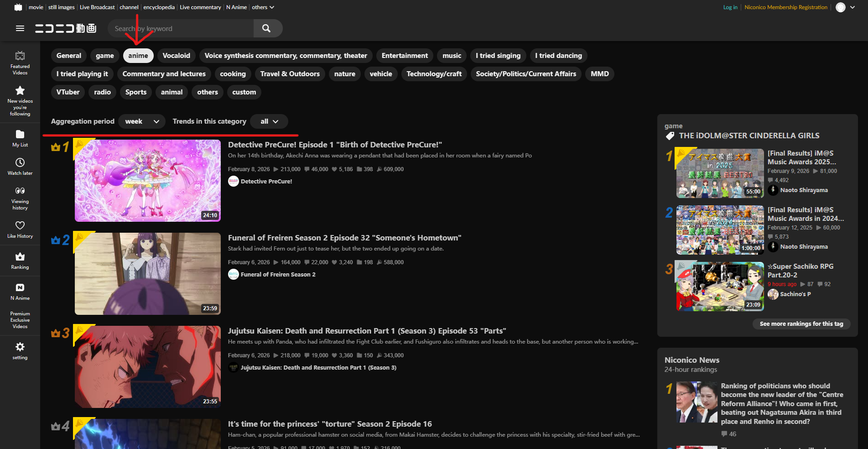This screenshot has height=449, width=868.
Task: Select Technology/craft category
Action: pos(434,74)
